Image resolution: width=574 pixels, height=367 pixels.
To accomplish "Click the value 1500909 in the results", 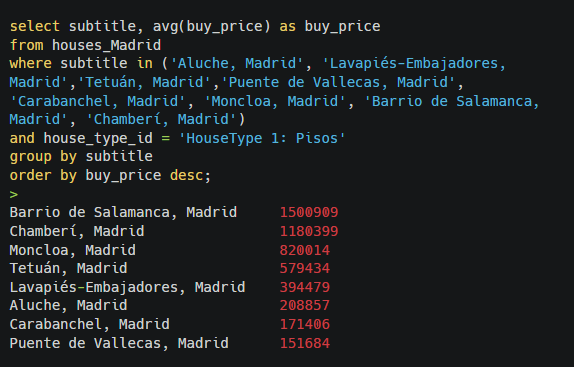I will [309, 213].
